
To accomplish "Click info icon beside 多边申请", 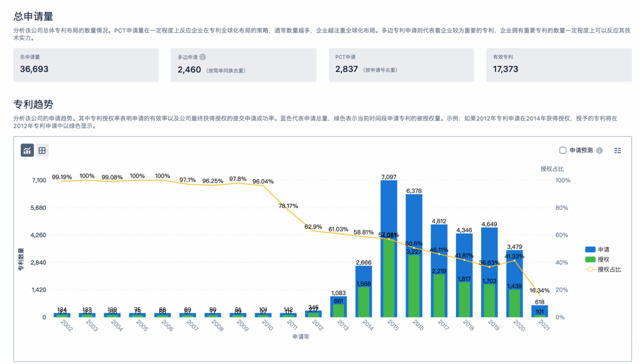I will point(203,57).
